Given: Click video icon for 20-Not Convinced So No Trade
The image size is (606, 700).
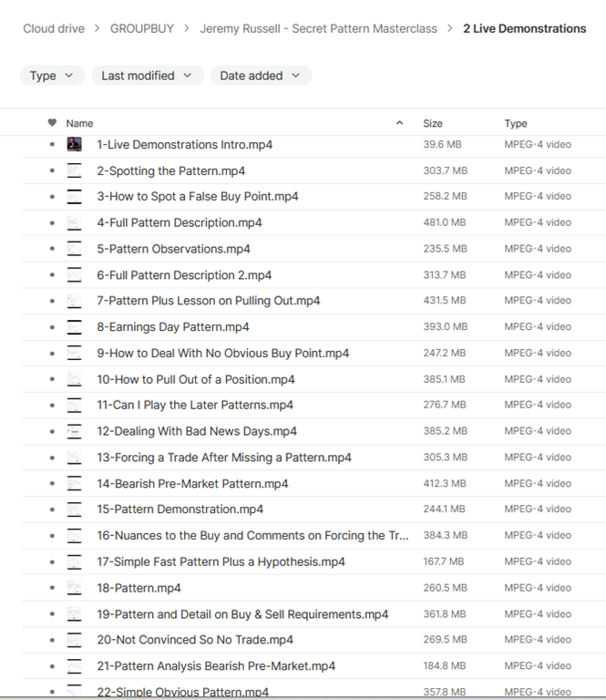Looking at the screenshot, I should pos(74,640).
